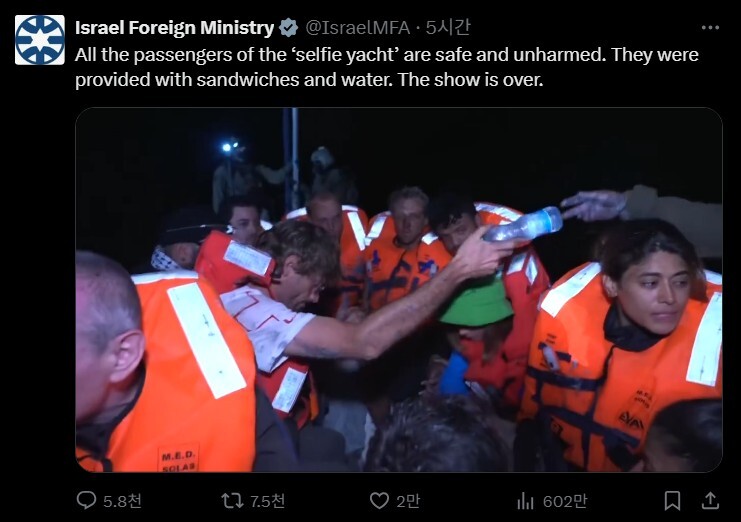Bookmark this tweet

coord(672,501)
